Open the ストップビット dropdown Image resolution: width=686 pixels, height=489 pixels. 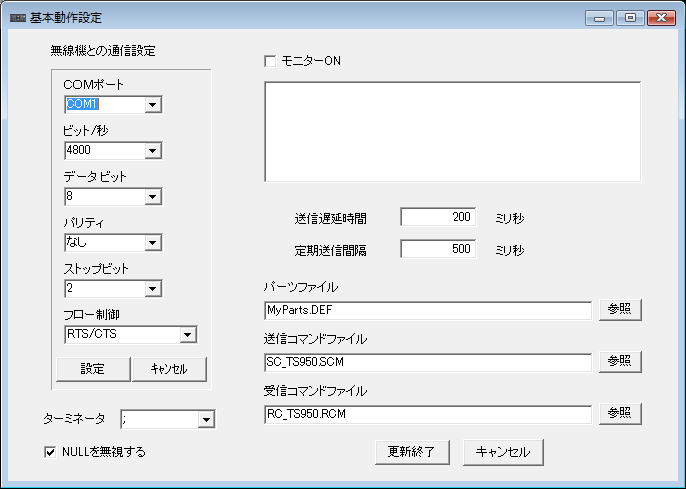point(152,288)
